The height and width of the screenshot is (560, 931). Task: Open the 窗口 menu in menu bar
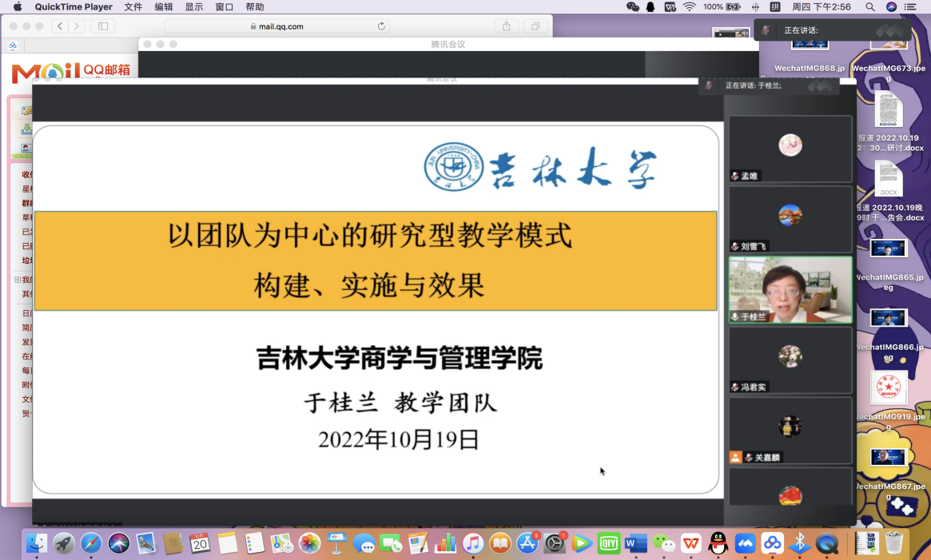(225, 7)
